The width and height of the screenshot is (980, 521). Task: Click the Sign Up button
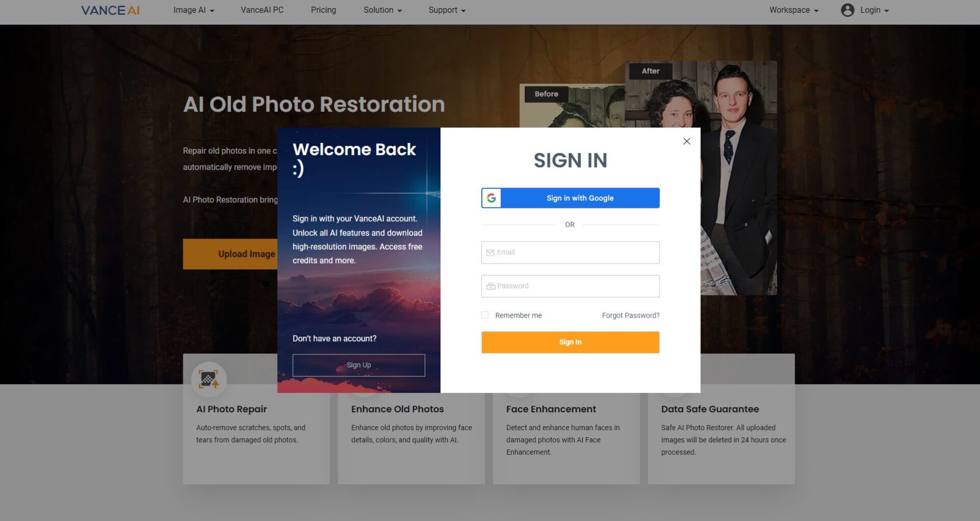pos(358,365)
